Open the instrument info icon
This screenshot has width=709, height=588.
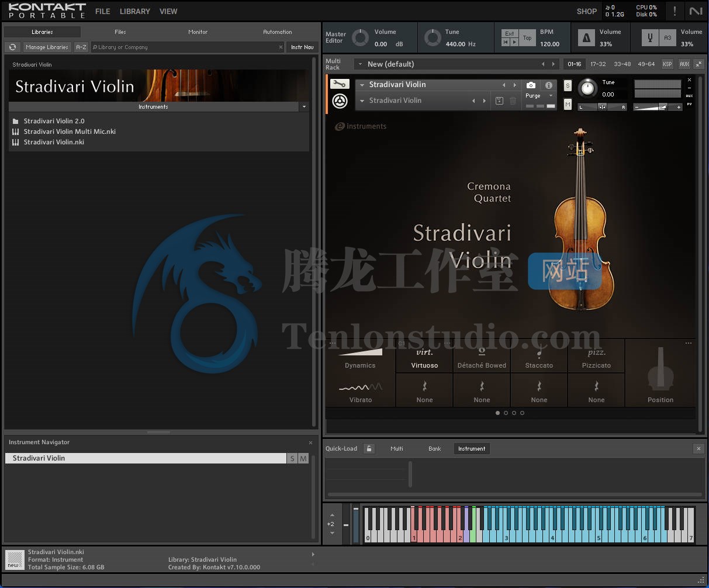click(548, 84)
